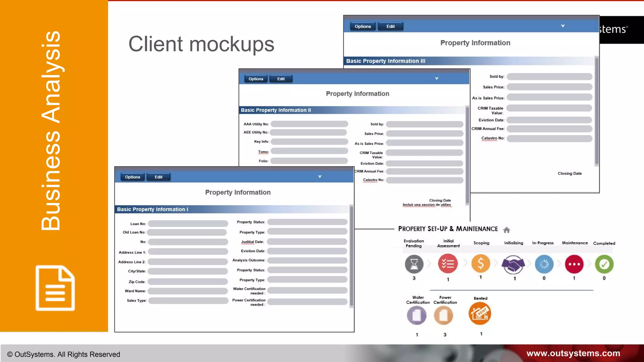Click the Key Info input field
Screen dimensions: 644x362
[309, 142]
